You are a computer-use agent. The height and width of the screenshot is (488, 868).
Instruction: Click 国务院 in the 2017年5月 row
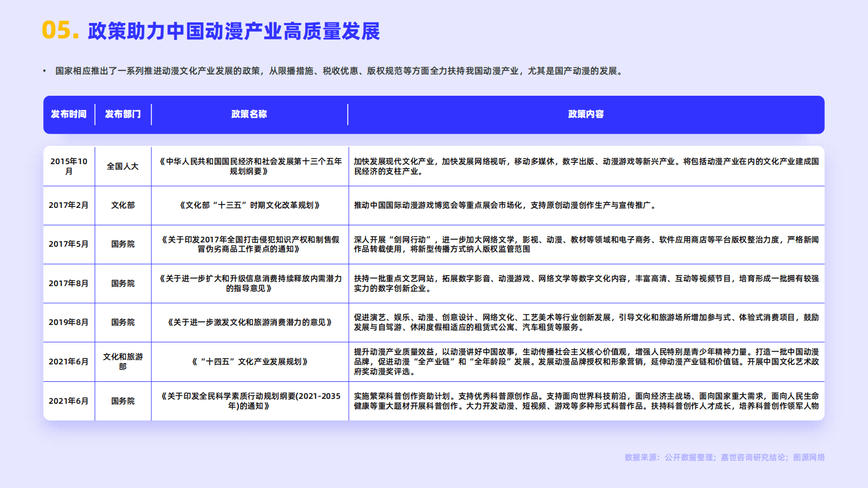pos(123,244)
